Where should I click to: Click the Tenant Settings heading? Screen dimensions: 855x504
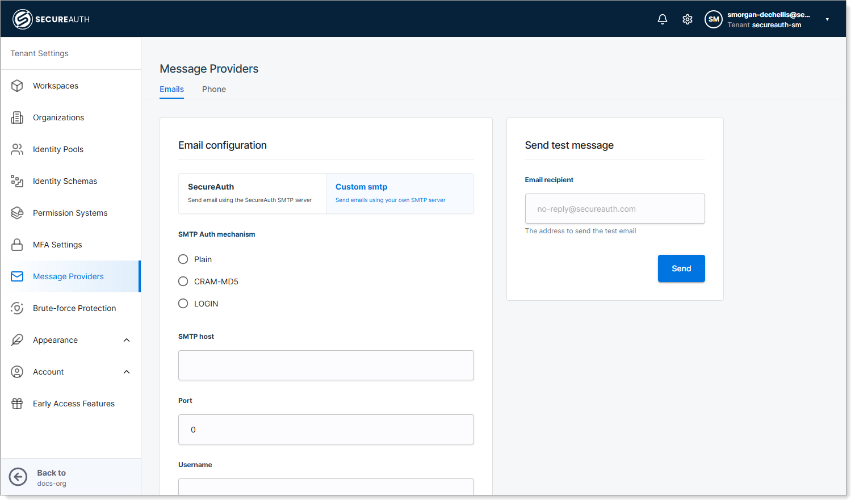click(39, 53)
